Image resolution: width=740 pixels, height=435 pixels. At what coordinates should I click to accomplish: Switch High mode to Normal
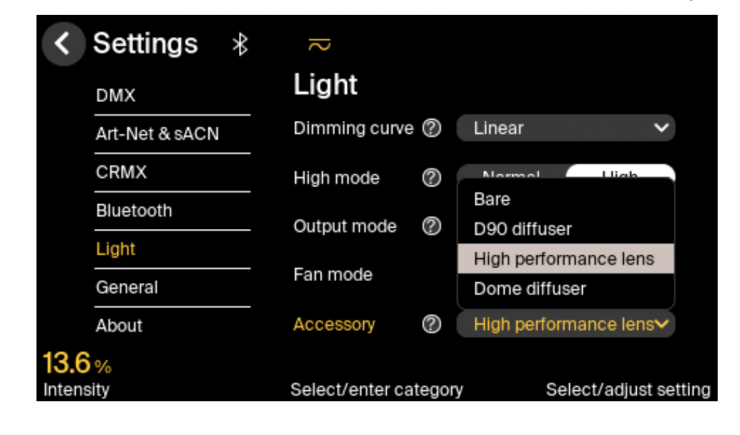(x=510, y=172)
